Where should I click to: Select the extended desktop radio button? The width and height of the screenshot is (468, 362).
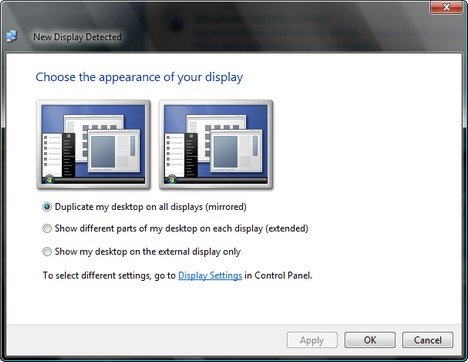[x=47, y=229]
